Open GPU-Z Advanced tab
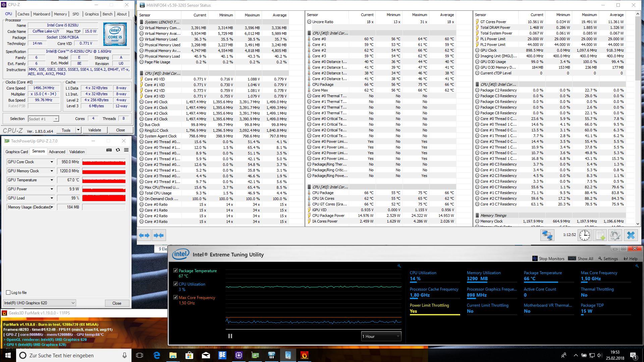This screenshot has width=644, height=362. click(x=57, y=152)
